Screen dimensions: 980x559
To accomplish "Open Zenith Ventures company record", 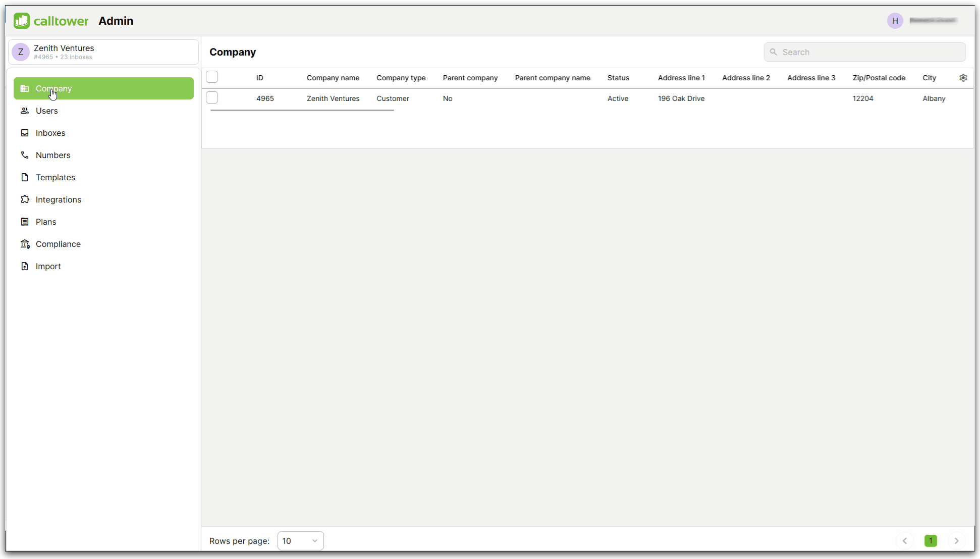I will [333, 98].
